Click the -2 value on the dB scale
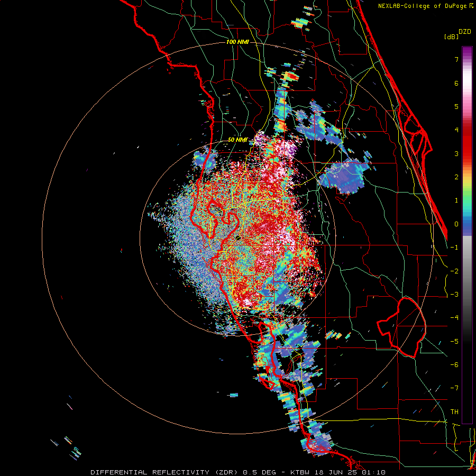 [454, 271]
